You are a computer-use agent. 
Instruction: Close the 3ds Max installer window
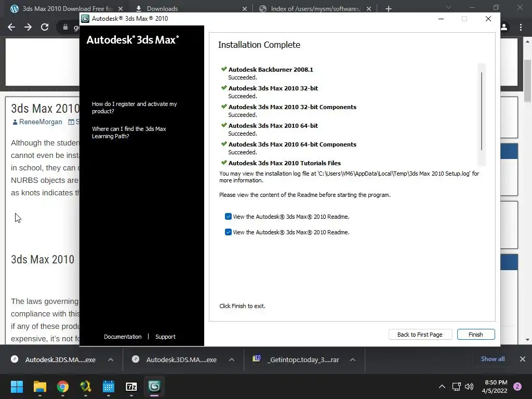[x=488, y=19]
